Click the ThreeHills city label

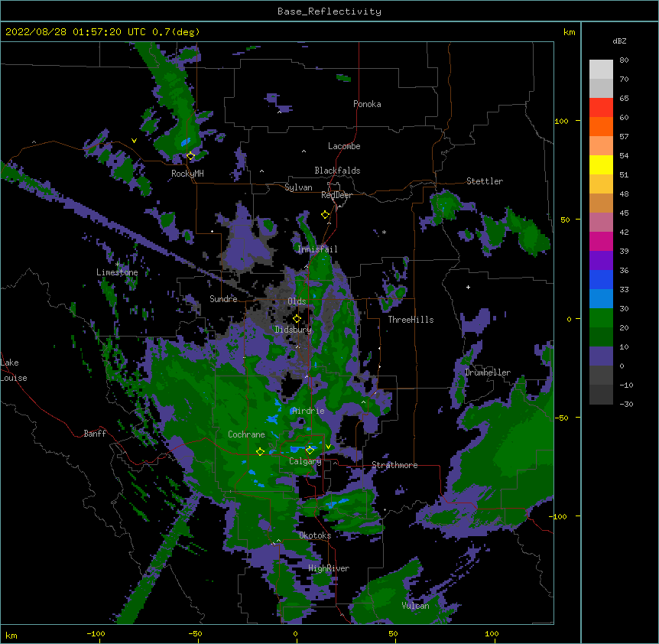(x=411, y=320)
